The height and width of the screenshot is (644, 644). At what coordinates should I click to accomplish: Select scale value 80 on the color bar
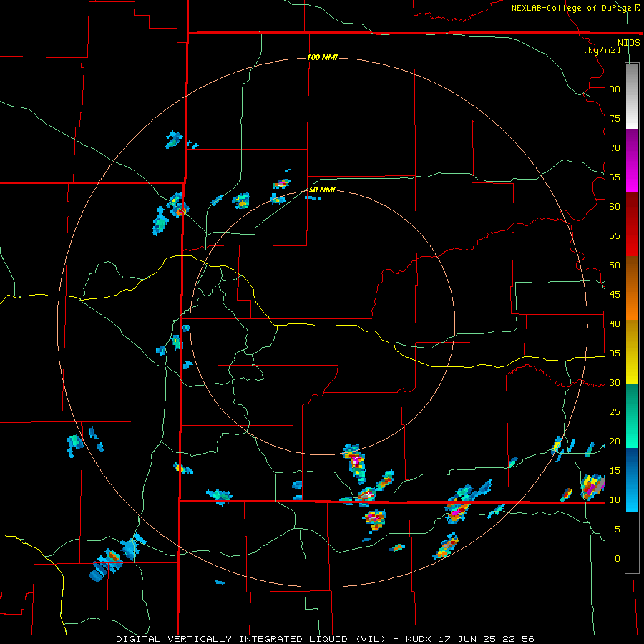pos(615,89)
